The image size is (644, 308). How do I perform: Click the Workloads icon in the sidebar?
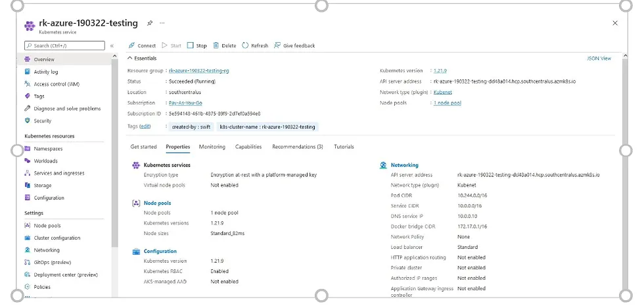click(x=28, y=161)
